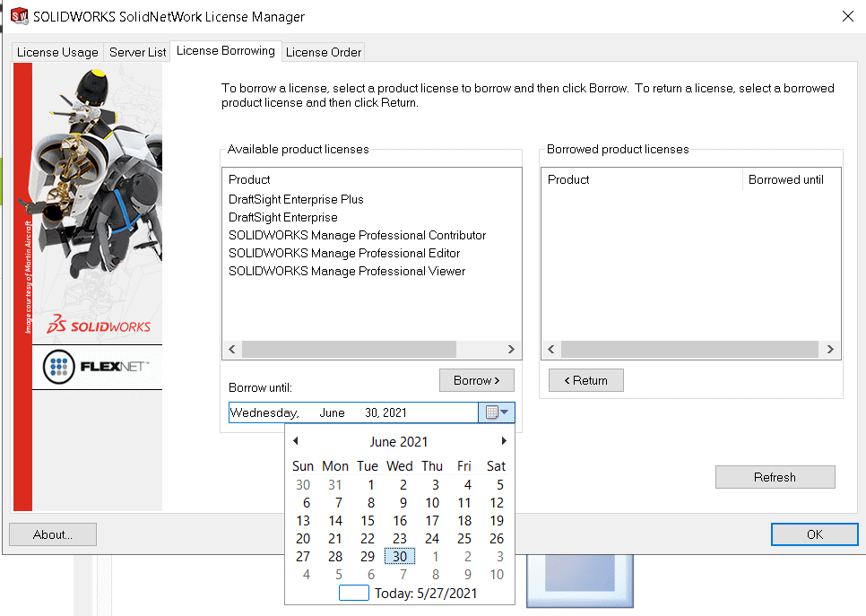Viewport: 866px width, 616px height.
Task: Select DraftSight Enterprise Plus license
Action: 296,199
